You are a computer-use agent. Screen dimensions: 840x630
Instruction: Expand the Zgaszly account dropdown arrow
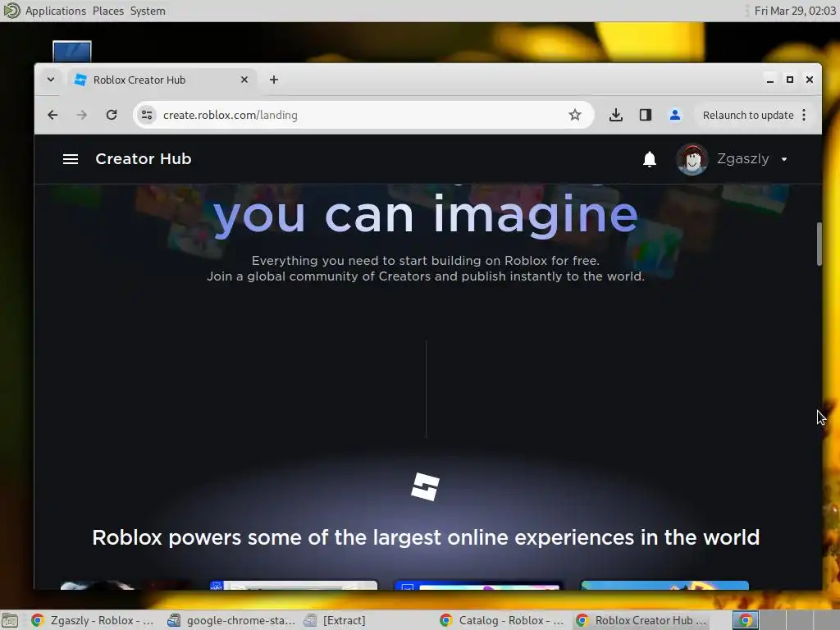(x=784, y=159)
